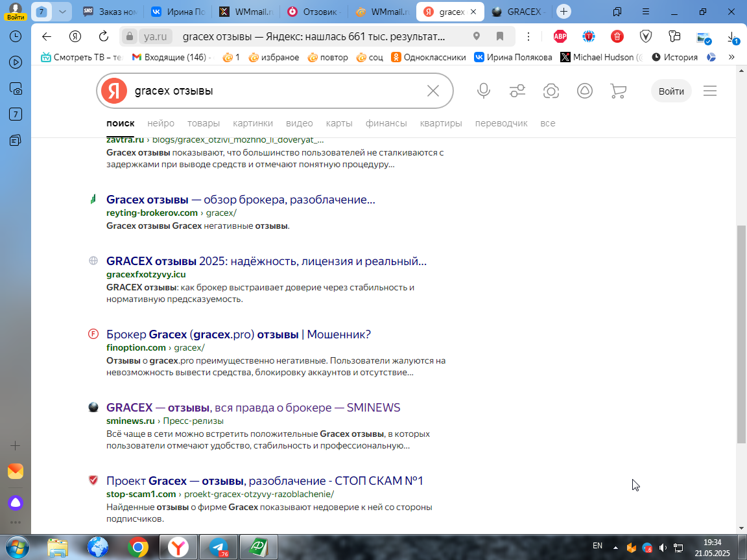Screen dimensions: 747x560
Task: Search by image with camera icon
Action: point(551,91)
